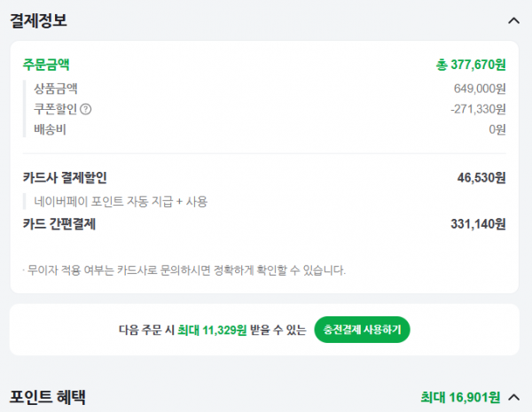The height and width of the screenshot is (412, 532).
Task: Click the 카드사 결제할인 row label
Action: tap(65, 178)
